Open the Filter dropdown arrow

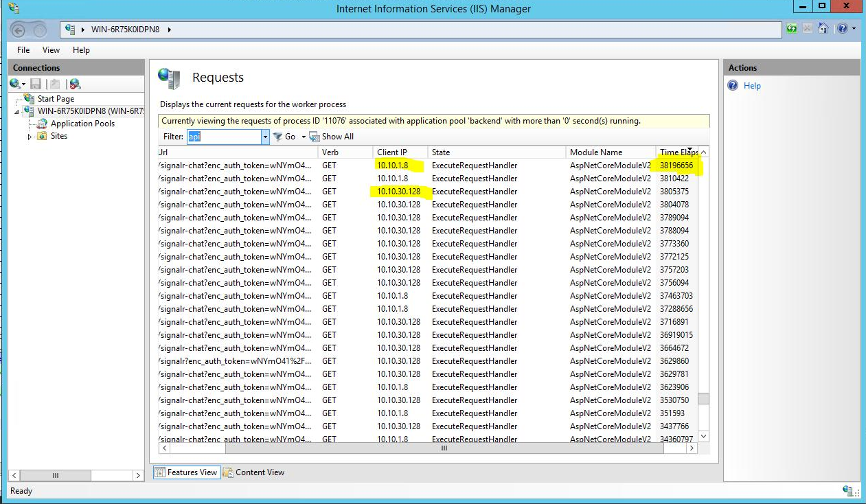click(266, 137)
